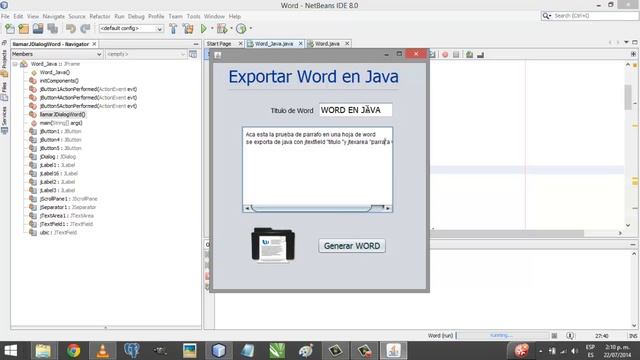Click the notifications icon in status bar
The width and height of the screenshot is (640, 360).
click(x=570, y=336)
